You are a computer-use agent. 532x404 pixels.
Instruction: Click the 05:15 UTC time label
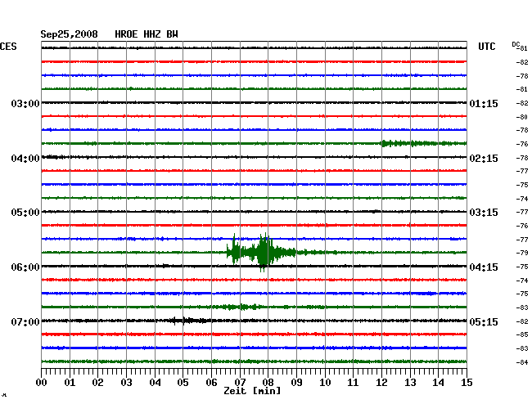[x=484, y=321]
